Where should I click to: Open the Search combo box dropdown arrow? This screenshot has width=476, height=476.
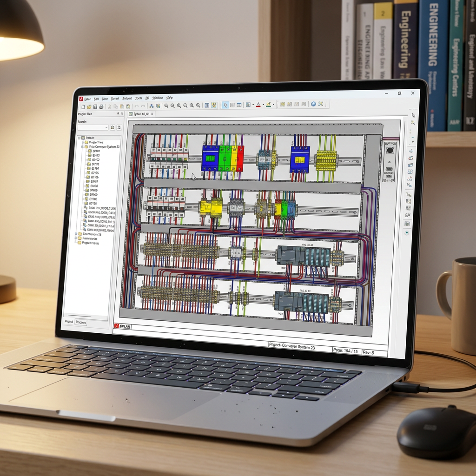click(106, 127)
